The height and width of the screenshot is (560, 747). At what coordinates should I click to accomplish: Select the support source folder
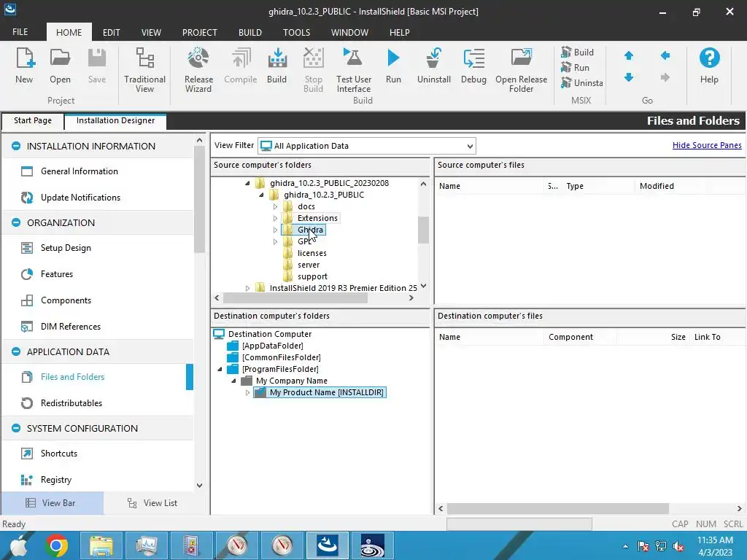coord(312,276)
